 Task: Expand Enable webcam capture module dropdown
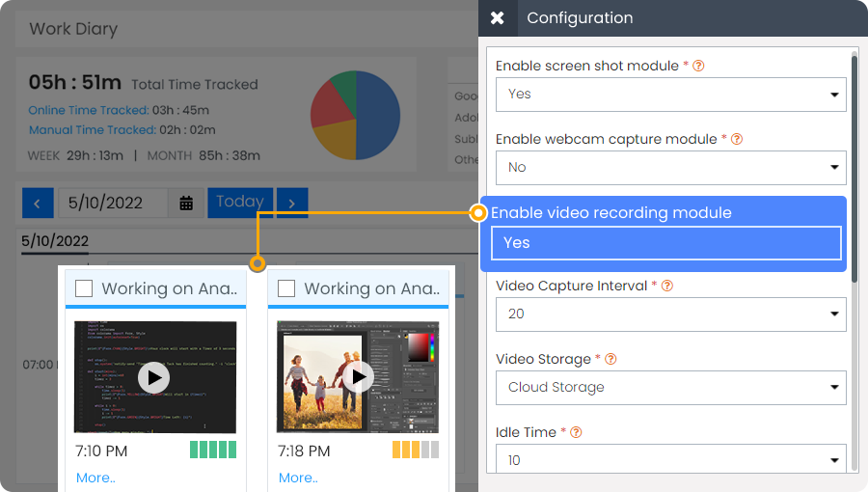tap(671, 168)
